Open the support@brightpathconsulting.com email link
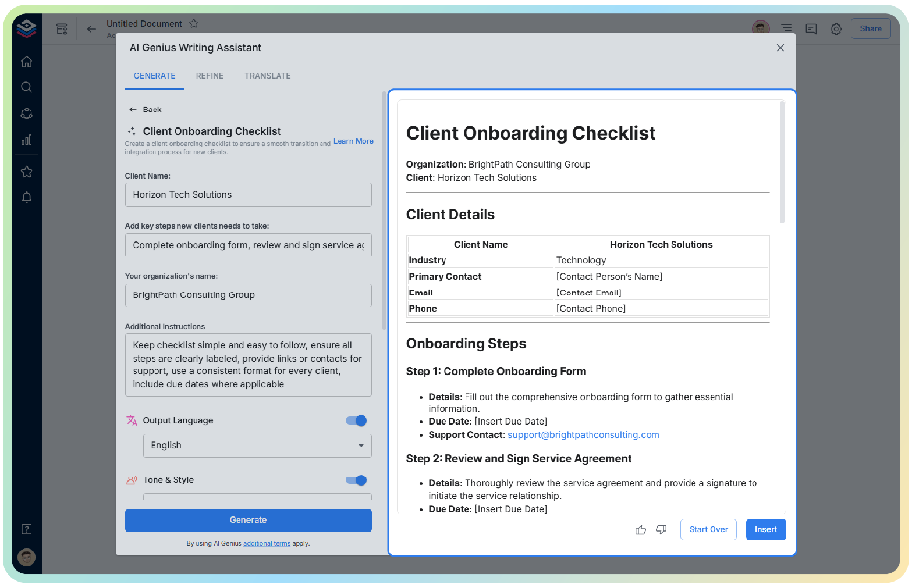This screenshot has height=588, width=912. pyautogui.click(x=583, y=434)
